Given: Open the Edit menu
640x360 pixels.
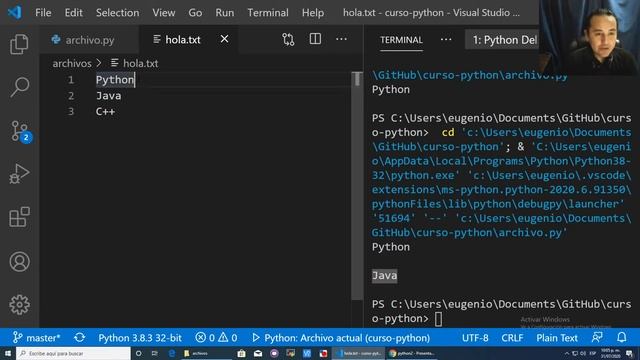Looking at the screenshot, I should [x=73, y=13].
